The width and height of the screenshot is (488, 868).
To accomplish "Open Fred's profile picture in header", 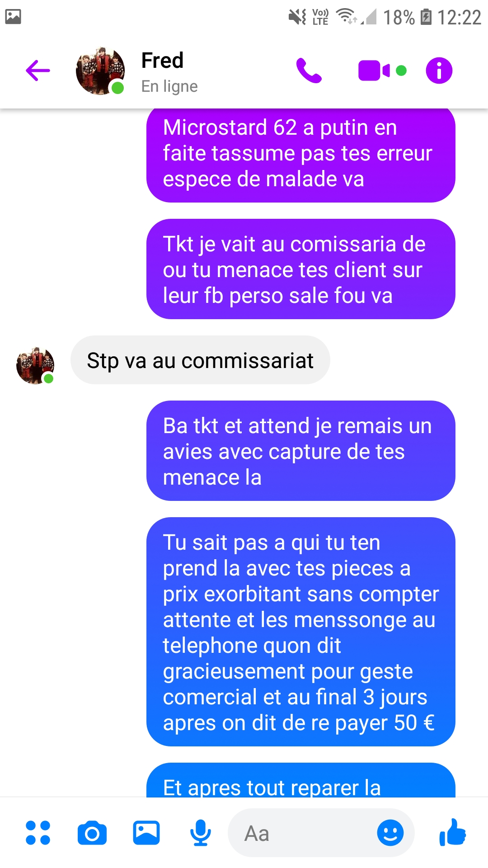I will (100, 71).
